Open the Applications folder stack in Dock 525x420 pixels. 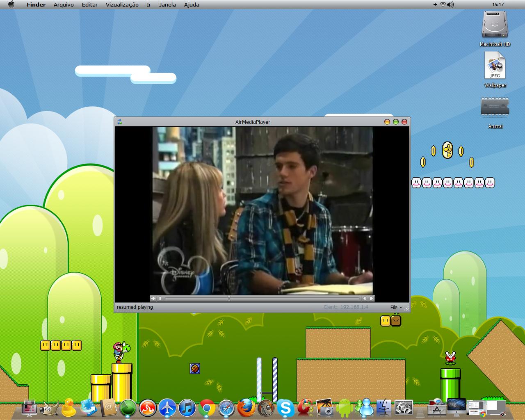tap(436, 408)
